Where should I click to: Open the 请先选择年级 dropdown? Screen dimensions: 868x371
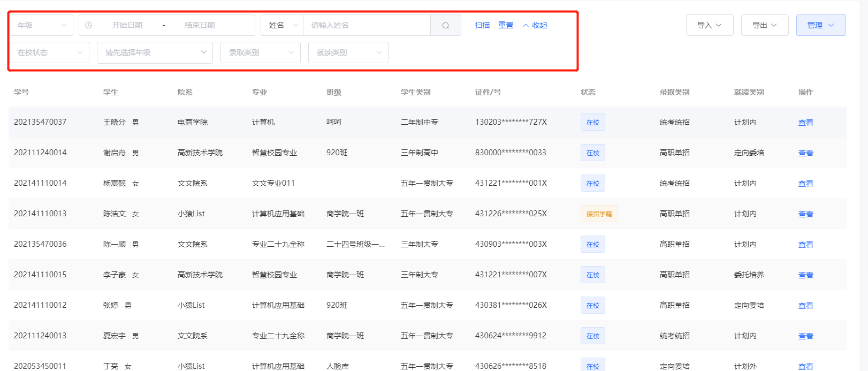[155, 52]
